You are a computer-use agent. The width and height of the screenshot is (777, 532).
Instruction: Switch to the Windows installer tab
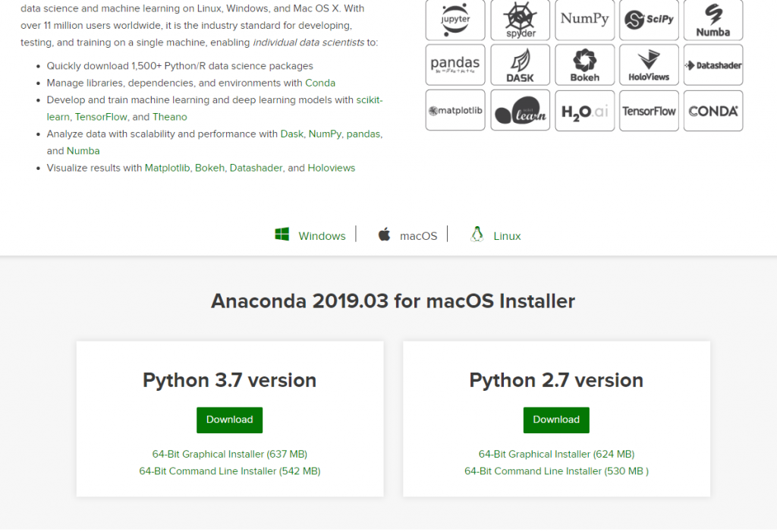coord(322,236)
